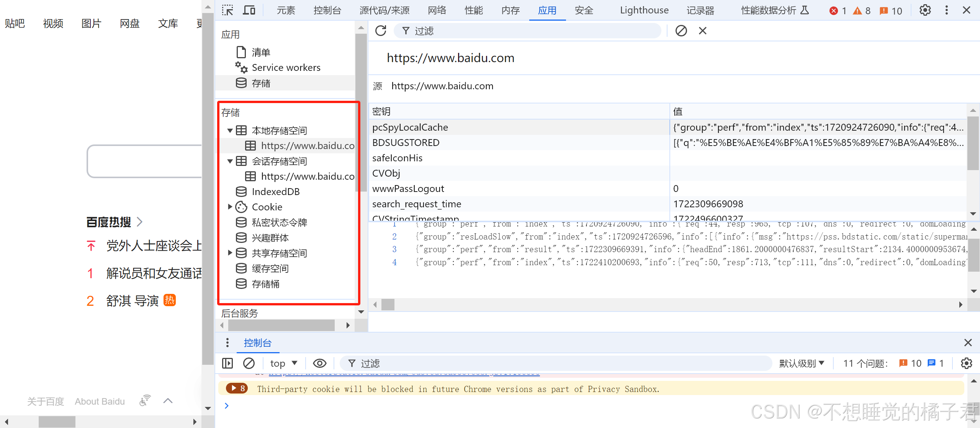Open console settings gear
Screen dimensions: 980x428
(966, 363)
